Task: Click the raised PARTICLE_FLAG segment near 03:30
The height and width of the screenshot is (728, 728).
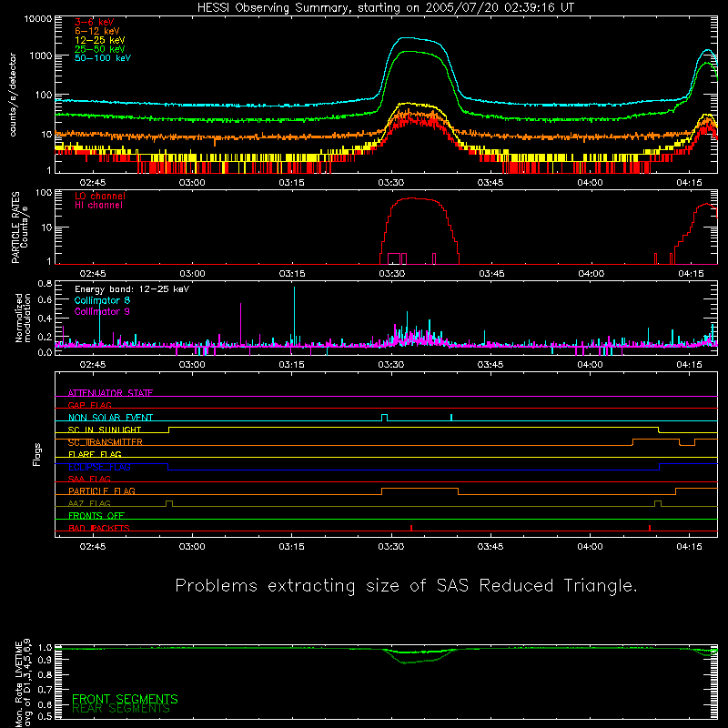Action: click(420, 491)
